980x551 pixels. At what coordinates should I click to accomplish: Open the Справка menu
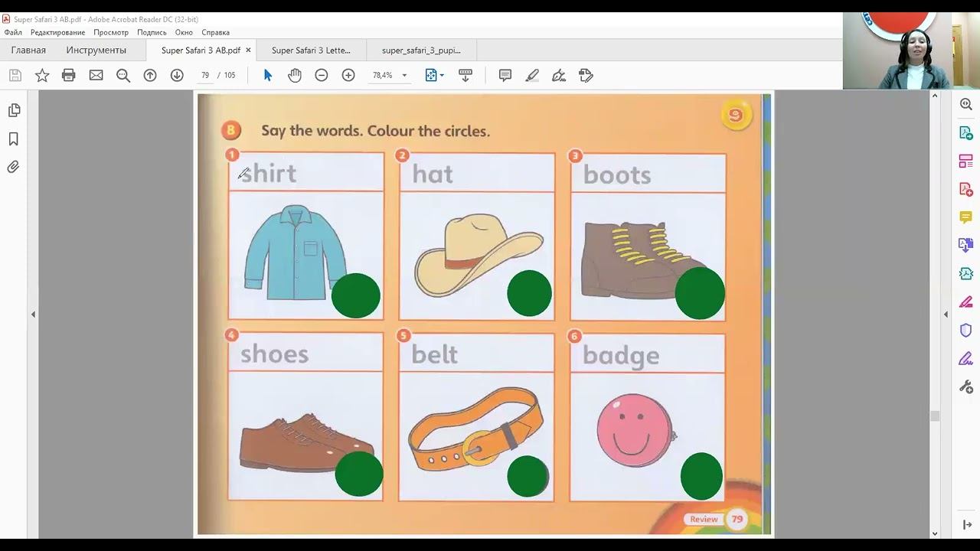[x=215, y=32]
